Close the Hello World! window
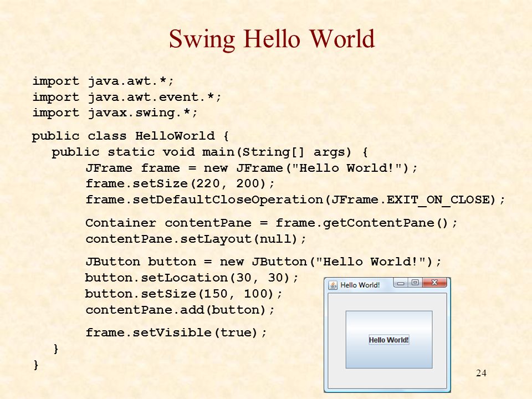The image size is (532, 399). [x=434, y=283]
